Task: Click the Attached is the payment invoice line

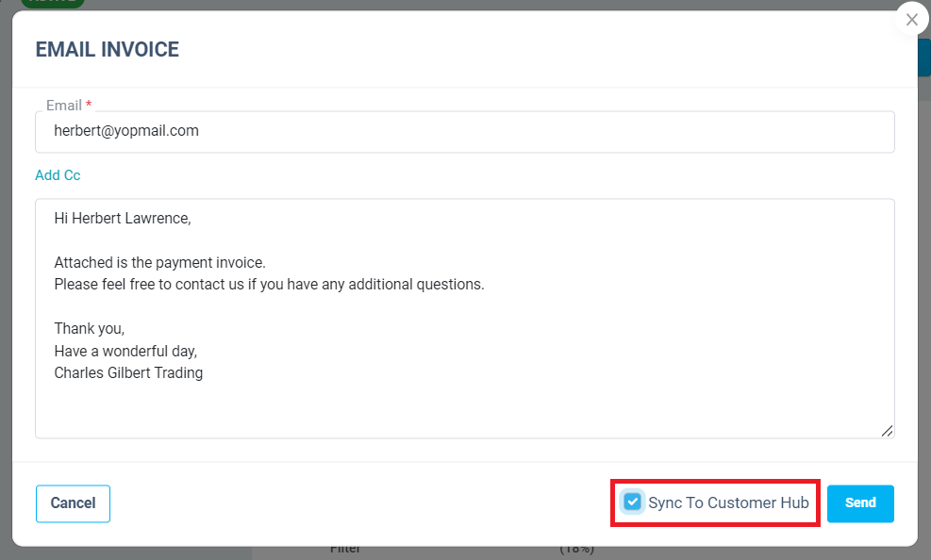Action: [x=159, y=263]
